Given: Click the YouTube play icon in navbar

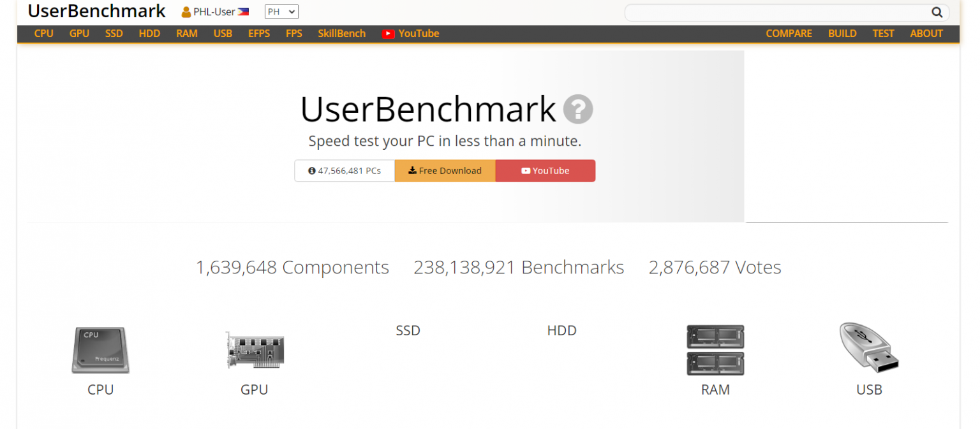Looking at the screenshot, I should (389, 33).
